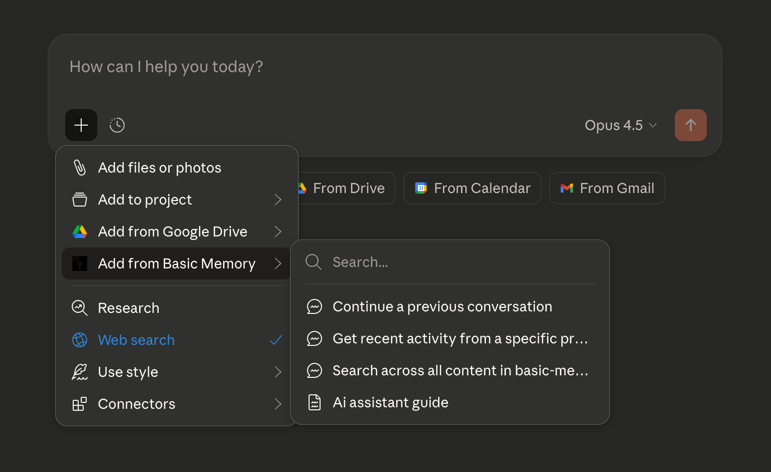The height and width of the screenshot is (472, 771).
Task: Click the plus attachment button
Action: pos(81,125)
